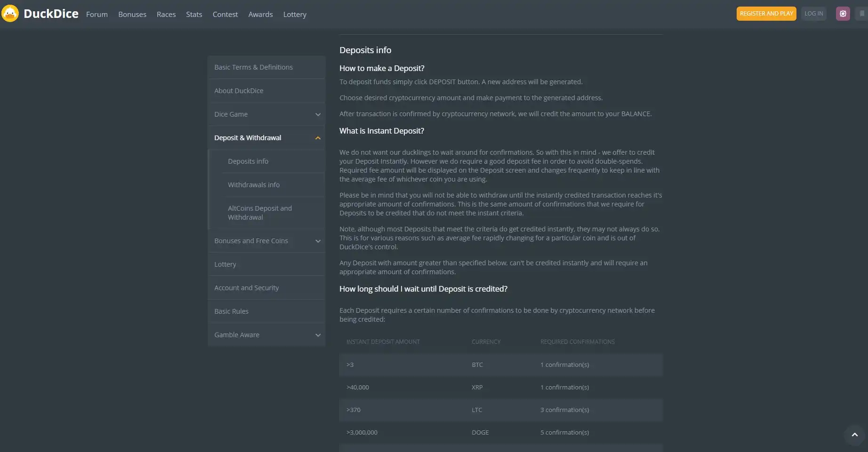868x452 pixels.
Task: Collapse the Deposit & Withdrawal chevron
Action: click(x=318, y=138)
